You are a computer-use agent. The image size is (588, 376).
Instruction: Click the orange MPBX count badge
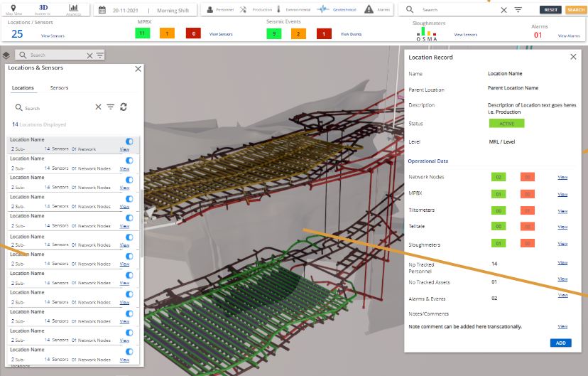point(167,33)
